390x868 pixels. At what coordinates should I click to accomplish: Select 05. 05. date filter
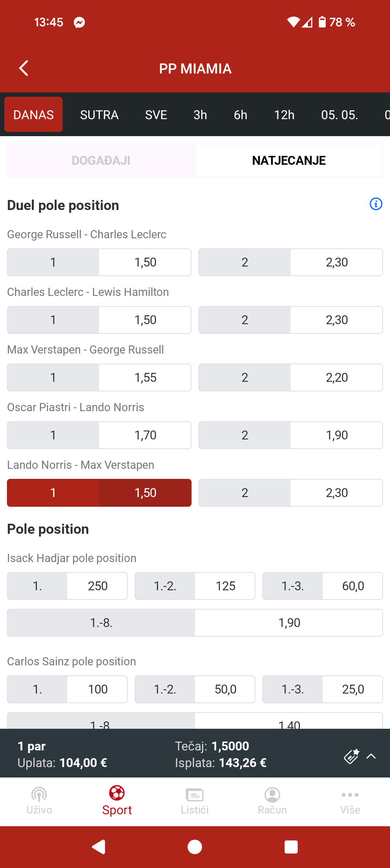pos(339,115)
